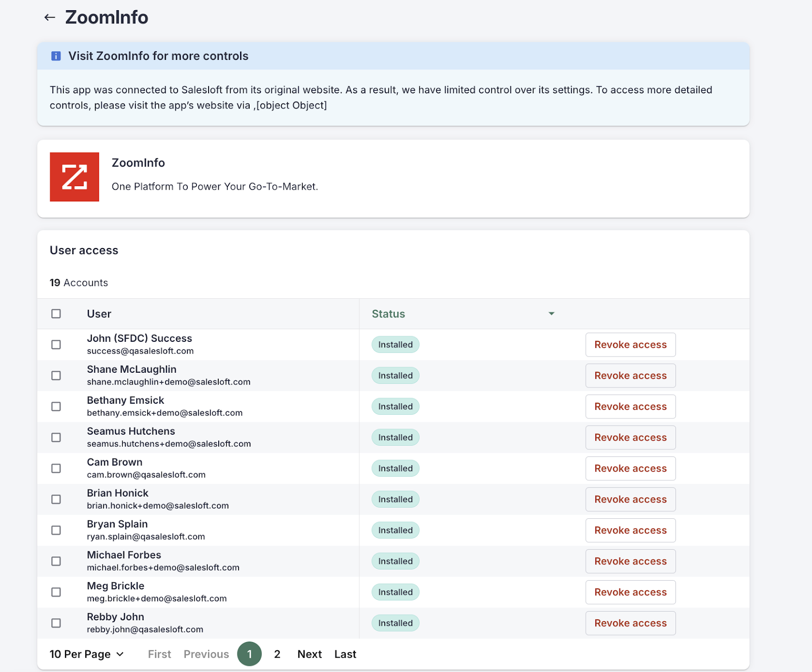Revoke access for Bethany Emsick
Viewport: 812px width, 672px height.
pyautogui.click(x=630, y=407)
